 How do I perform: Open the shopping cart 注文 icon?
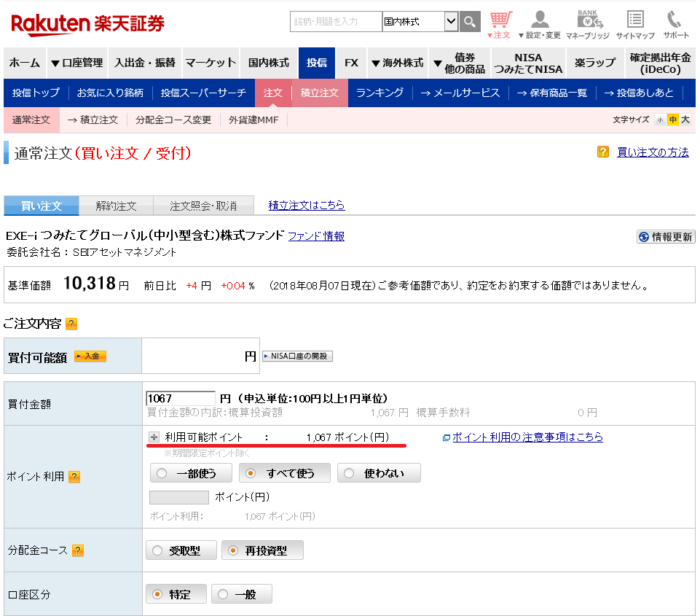(500, 25)
